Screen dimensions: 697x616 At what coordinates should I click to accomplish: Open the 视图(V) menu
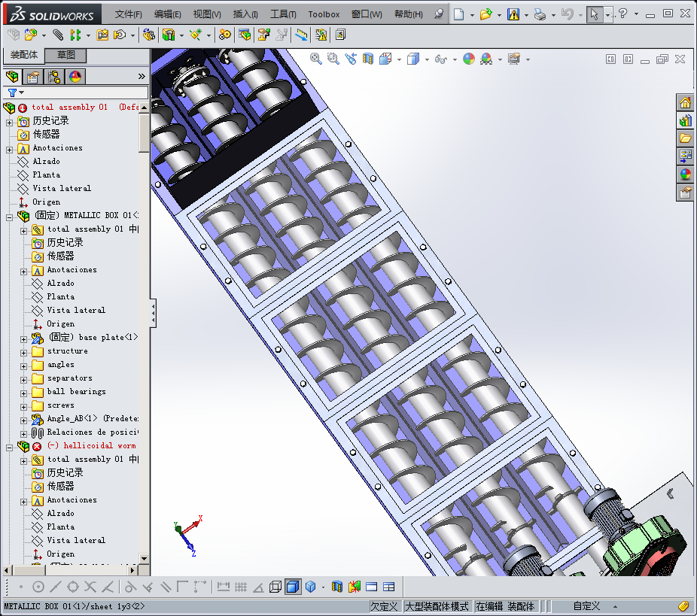pos(207,14)
